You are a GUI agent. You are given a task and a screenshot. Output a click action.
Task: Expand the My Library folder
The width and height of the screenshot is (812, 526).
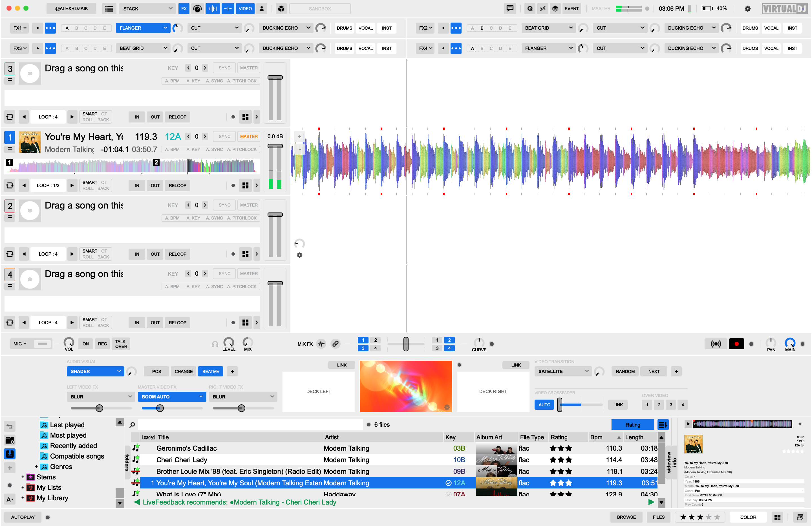click(23, 498)
